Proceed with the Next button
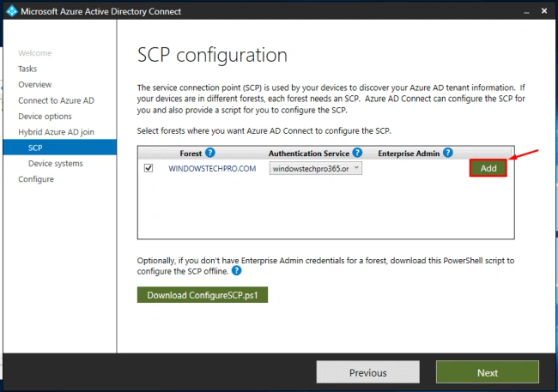This screenshot has height=392, width=558. tap(488, 372)
